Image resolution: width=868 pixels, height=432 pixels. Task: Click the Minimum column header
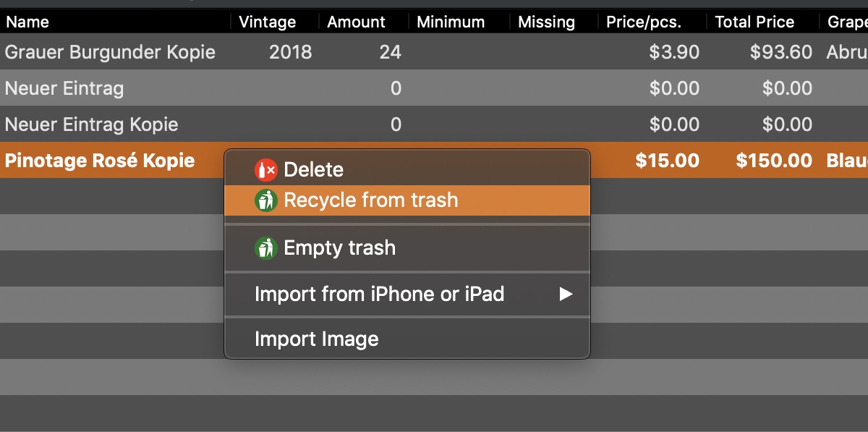(x=459, y=22)
